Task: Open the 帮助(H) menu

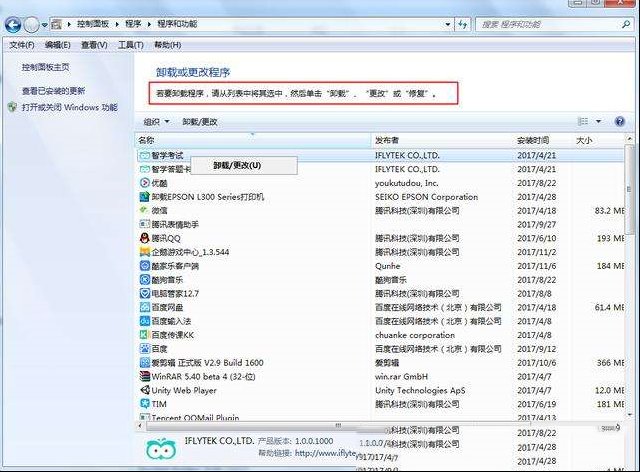Action: 167,45
